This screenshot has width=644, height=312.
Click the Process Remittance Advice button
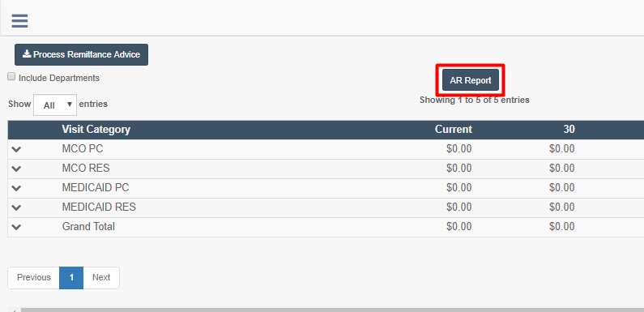[x=81, y=54]
